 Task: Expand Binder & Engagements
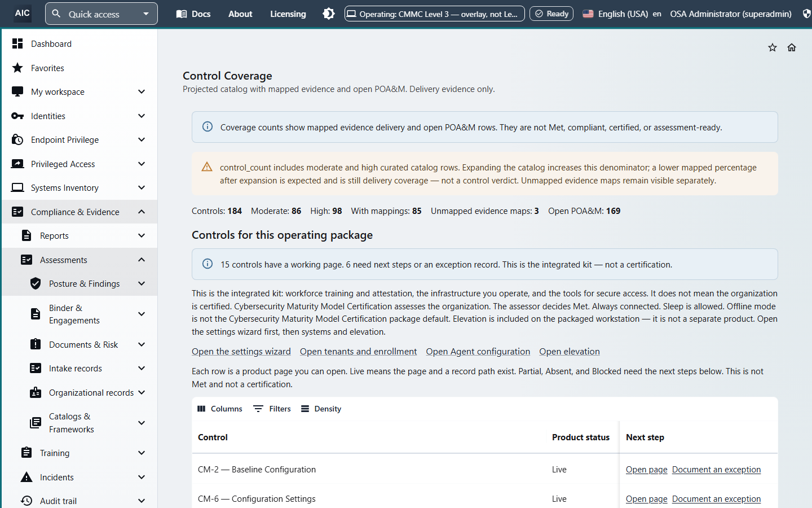pos(142,314)
